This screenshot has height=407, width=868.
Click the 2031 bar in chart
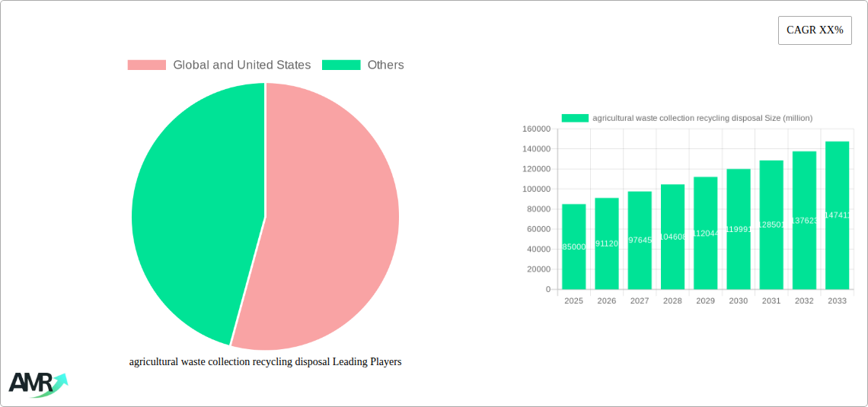tap(771, 225)
